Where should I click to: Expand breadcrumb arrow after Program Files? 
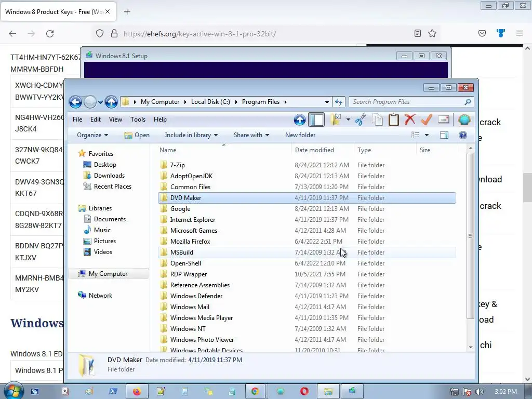click(286, 102)
